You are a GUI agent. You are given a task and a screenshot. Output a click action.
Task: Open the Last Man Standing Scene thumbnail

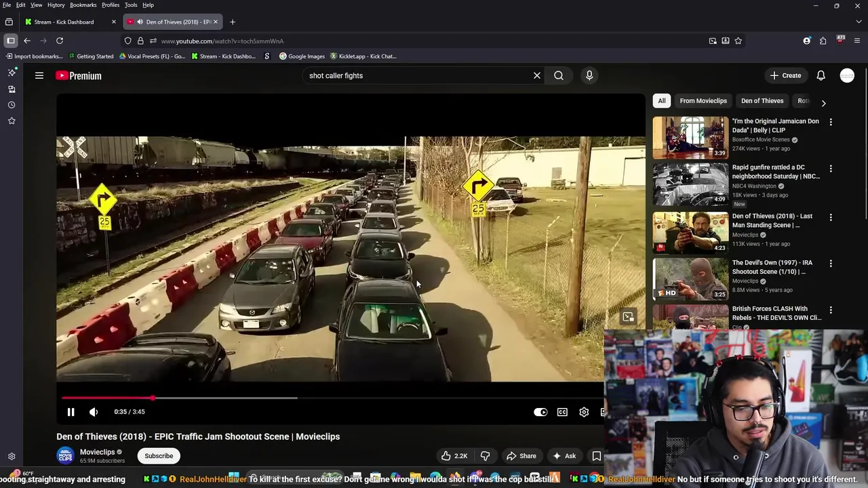tap(690, 232)
